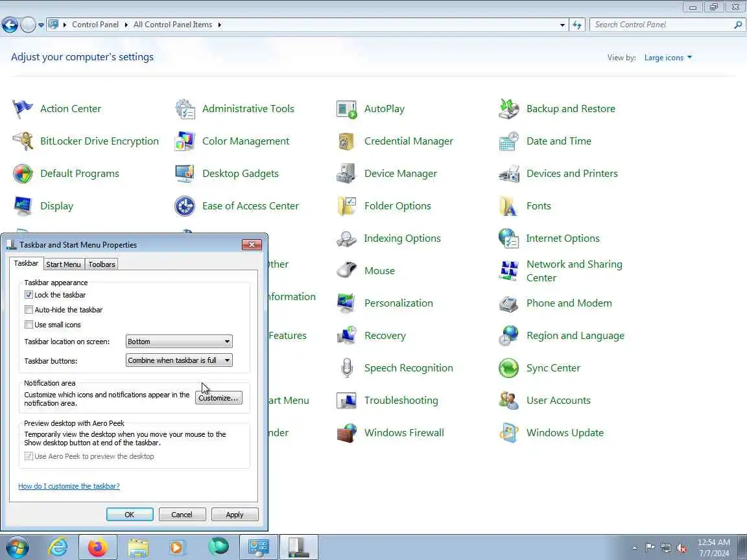747x560 pixels.
Task: Switch to the Start Menu tab
Action: 64,264
